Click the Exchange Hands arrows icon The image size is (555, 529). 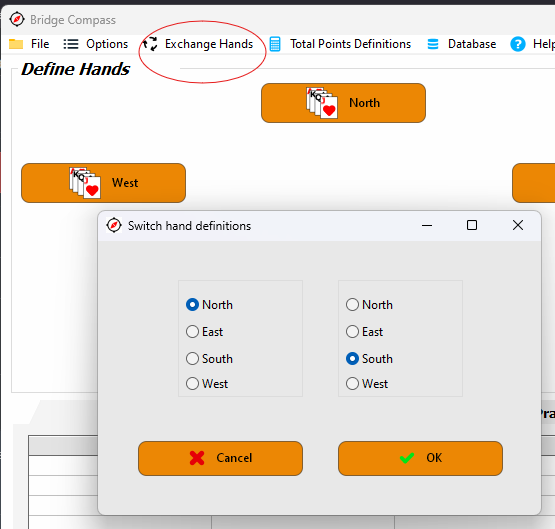coord(150,44)
